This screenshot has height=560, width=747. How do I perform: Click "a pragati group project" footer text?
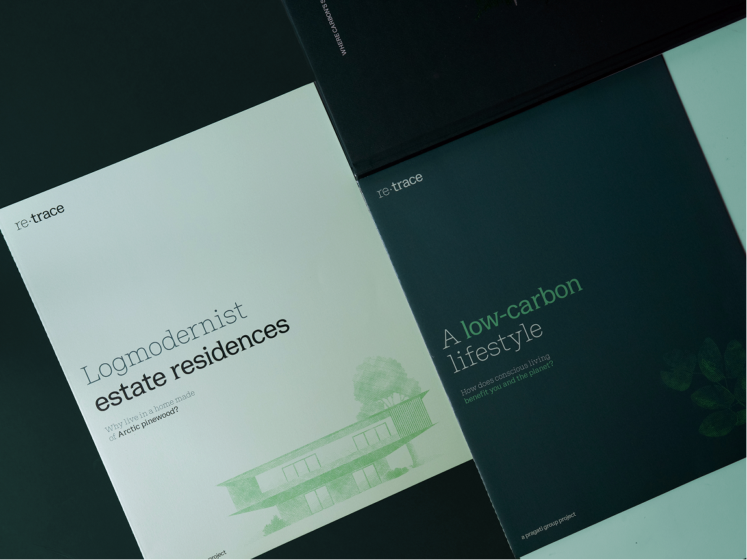549,526
